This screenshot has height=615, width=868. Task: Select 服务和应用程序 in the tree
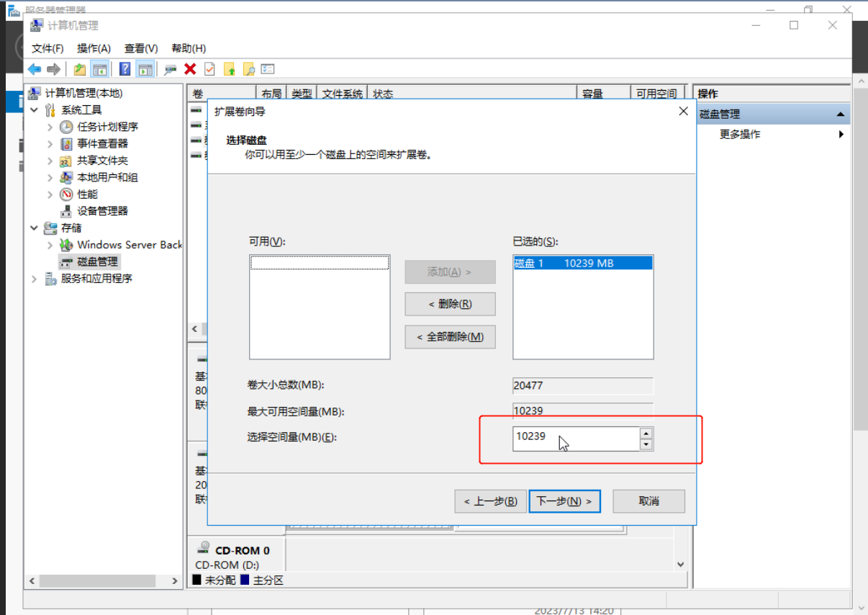pos(96,278)
